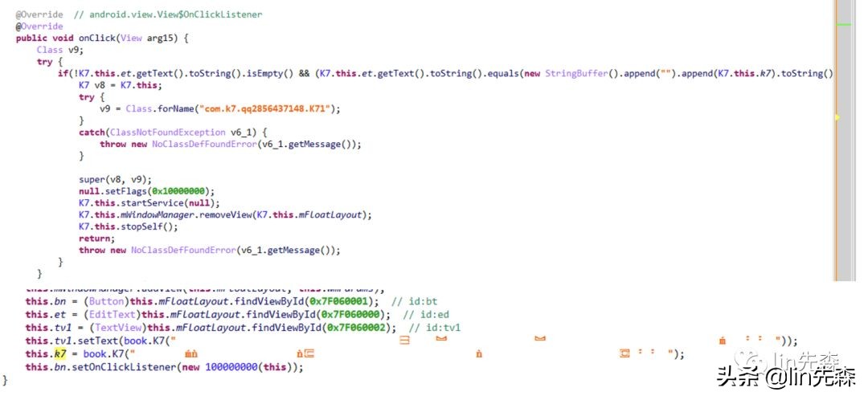Viewport: 868px width, 400px height.
Task: Click the isEmpty() call
Action: [x=268, y=74]
